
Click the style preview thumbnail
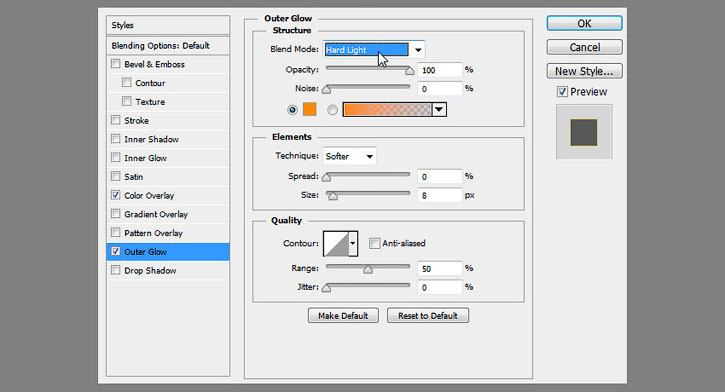coord(584,132)
